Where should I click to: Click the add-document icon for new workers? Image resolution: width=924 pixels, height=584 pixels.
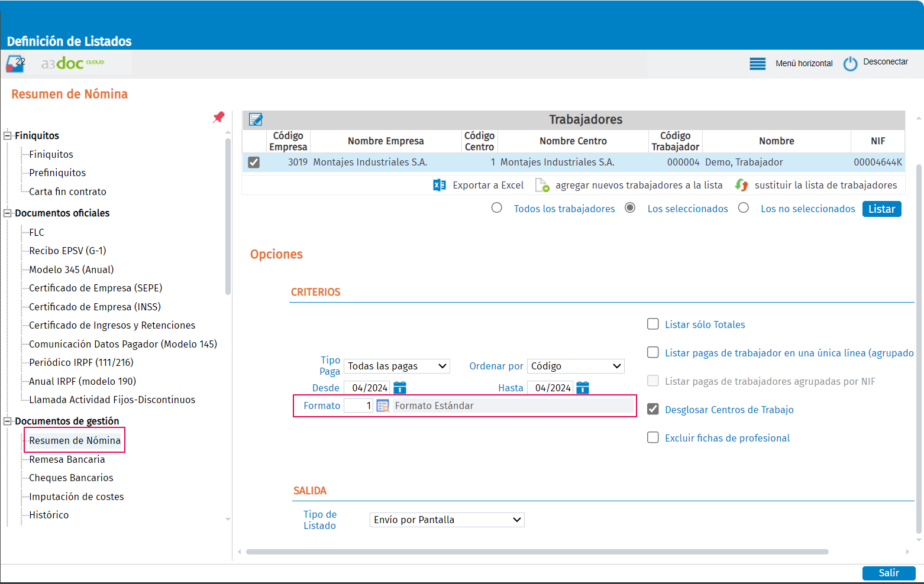pos(542,185)
